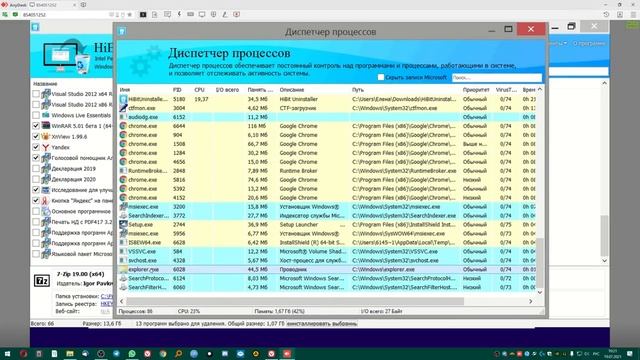Click the down arrow of the HiBit list scrollbar
The height and width of the screenshot is (360, 640).
pos(604,260)
